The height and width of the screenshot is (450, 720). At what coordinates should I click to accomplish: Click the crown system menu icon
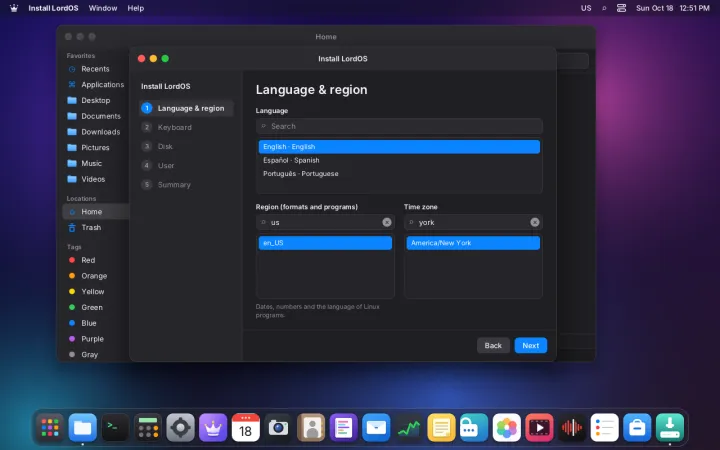14,8
